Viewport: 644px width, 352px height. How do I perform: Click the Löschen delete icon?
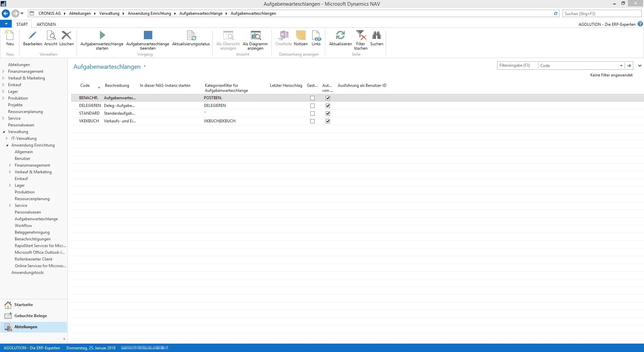(x=66, y=35)
